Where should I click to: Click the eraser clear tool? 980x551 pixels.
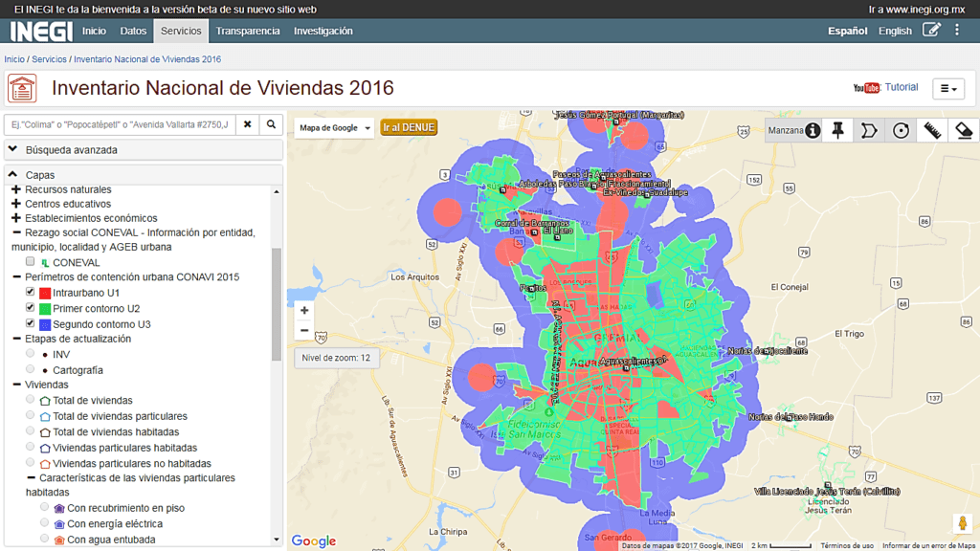(963, 130)
